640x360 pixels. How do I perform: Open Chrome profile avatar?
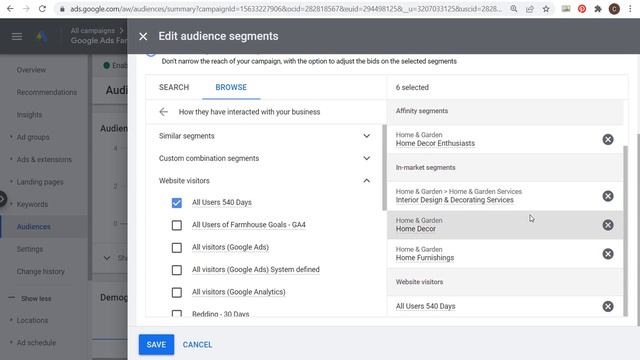pyautogui.click(x=614, y=9)
